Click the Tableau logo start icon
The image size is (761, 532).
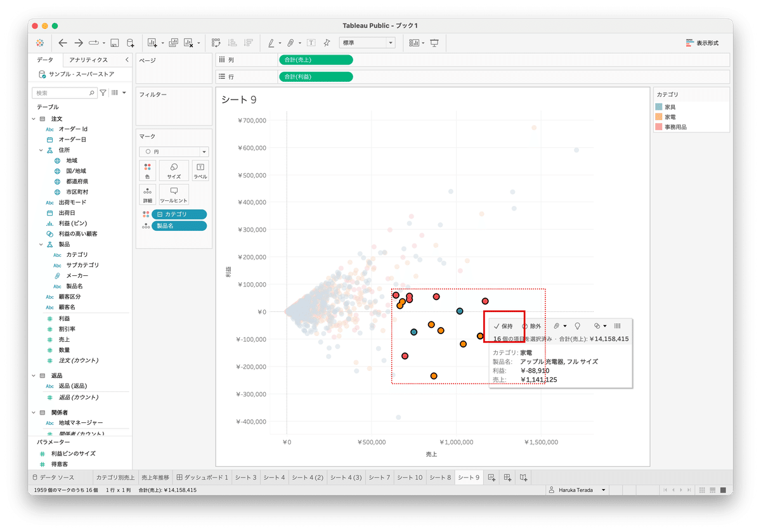click(40, 42)
